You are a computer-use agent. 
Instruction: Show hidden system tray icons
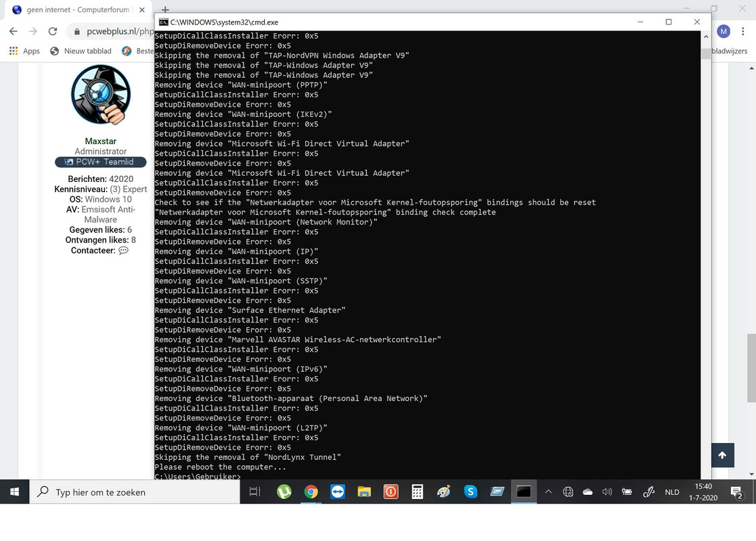[548, 492]
